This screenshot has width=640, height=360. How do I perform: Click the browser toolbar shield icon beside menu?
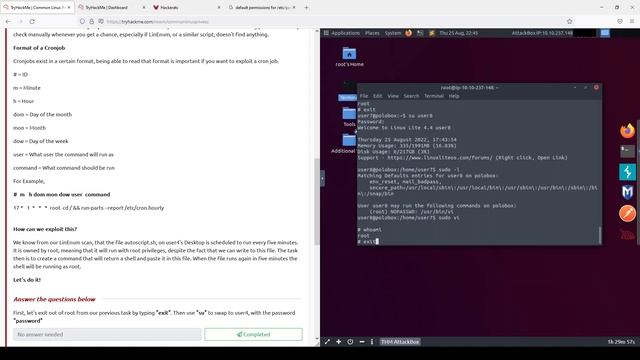tap(620, 21)
